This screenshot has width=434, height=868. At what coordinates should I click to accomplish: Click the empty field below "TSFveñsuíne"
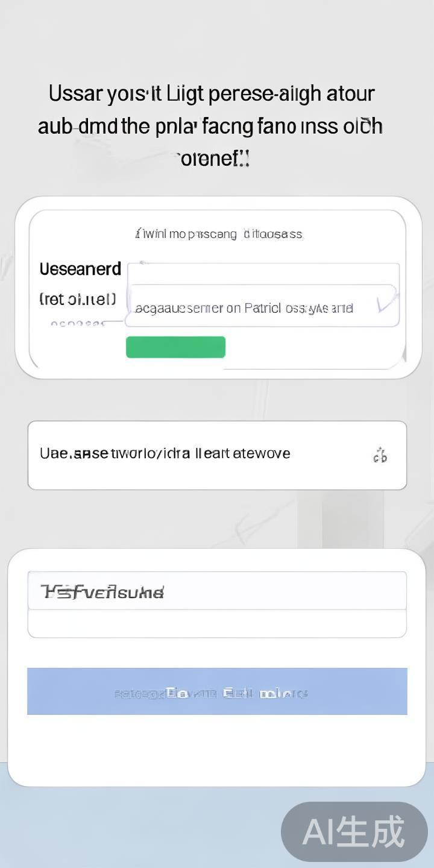tap(217, 623)
